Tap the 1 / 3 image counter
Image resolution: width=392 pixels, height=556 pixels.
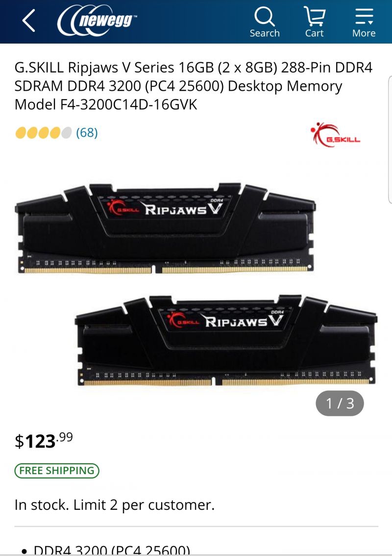pyautogui.click(x=340, y=404)
